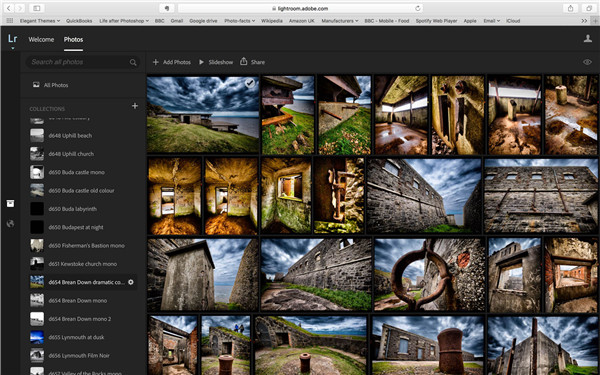Start the Slideshow
600x375 pixels.
tap(215, 62)
